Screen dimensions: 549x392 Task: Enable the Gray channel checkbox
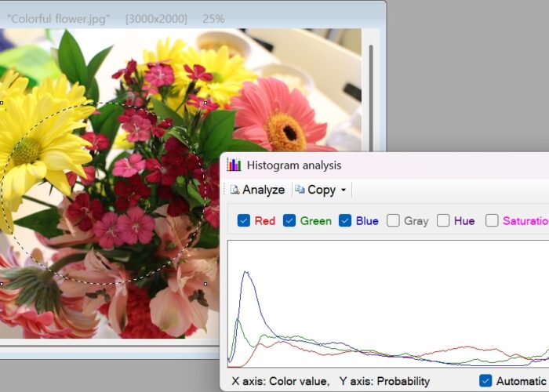(x=393, y=221)
